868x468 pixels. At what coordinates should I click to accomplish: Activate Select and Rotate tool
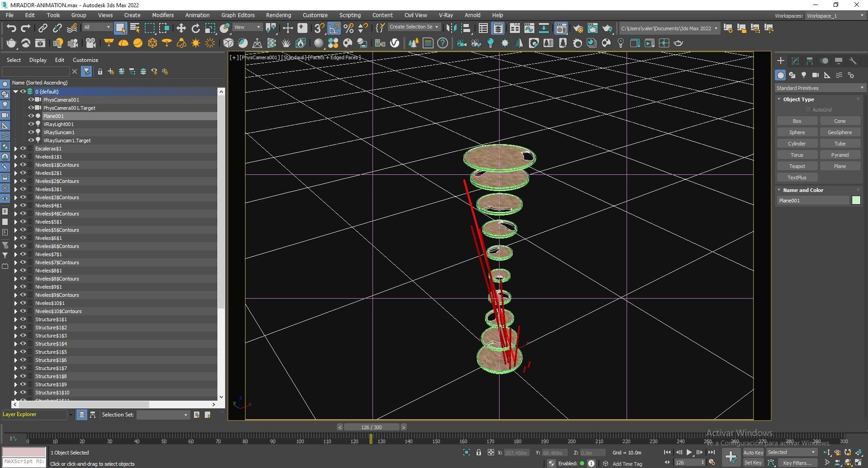pos(195,28)
